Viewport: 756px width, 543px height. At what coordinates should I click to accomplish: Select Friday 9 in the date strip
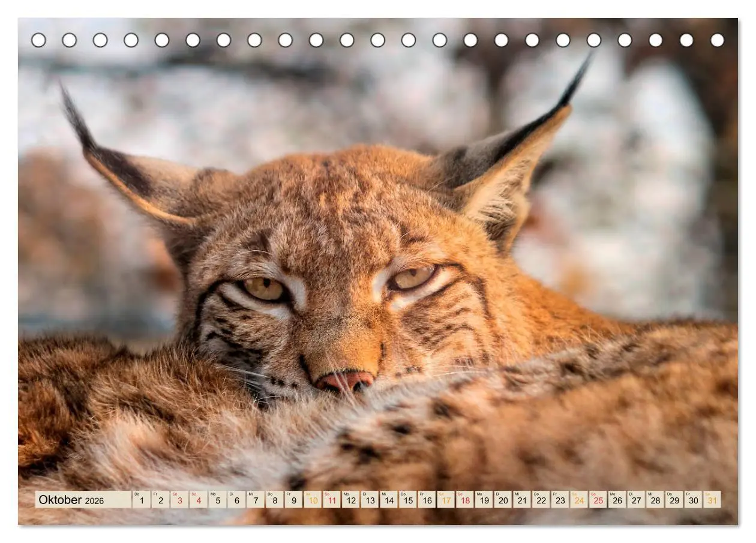point(294,499)
